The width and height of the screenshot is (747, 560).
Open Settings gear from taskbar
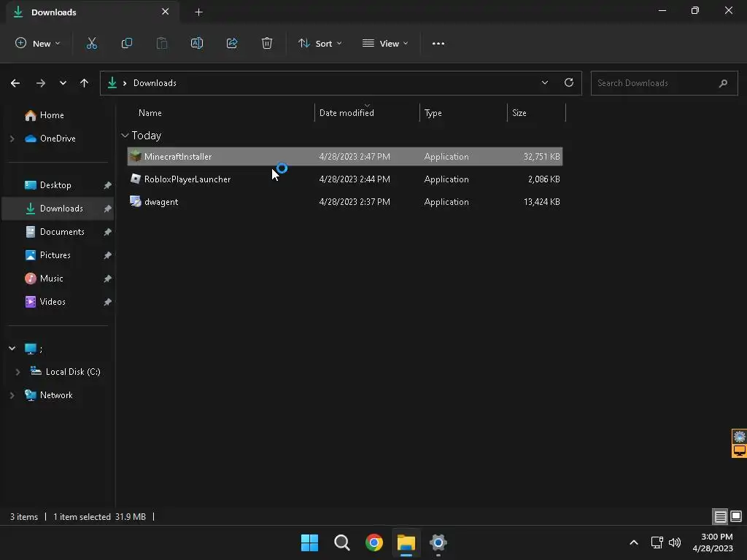click(438, 542)
